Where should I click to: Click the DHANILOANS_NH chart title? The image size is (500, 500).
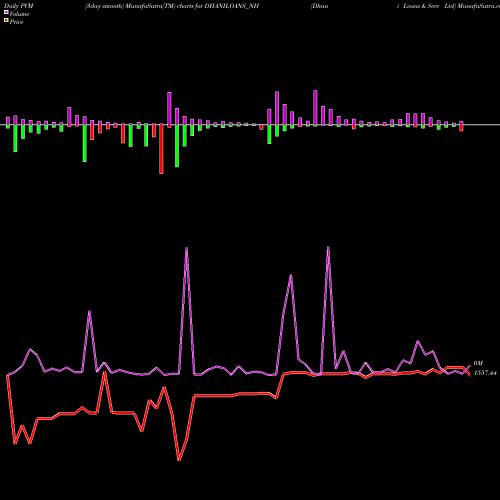click(172, 6)
